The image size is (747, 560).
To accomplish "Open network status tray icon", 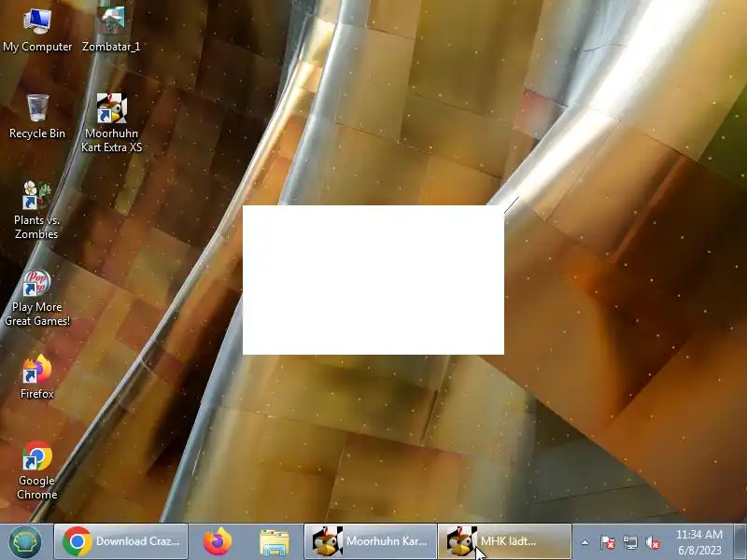I will click(x=629, y=542).
